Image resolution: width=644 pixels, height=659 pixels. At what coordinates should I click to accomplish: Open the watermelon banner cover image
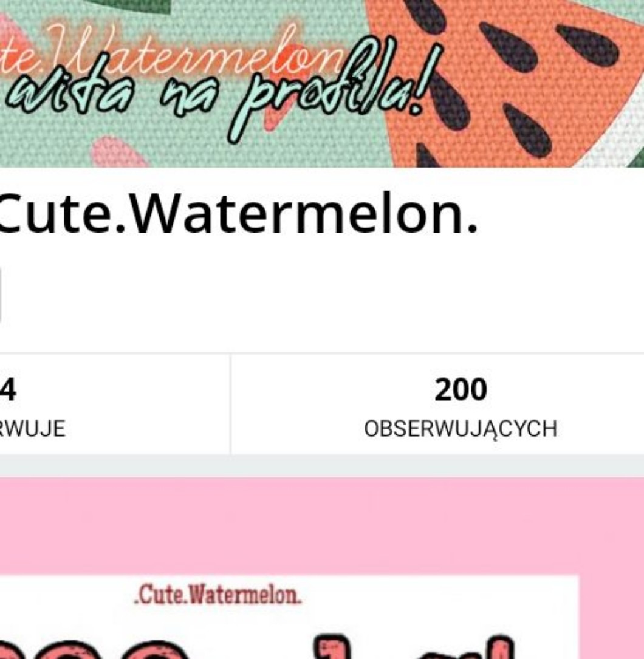coord(322,84)
